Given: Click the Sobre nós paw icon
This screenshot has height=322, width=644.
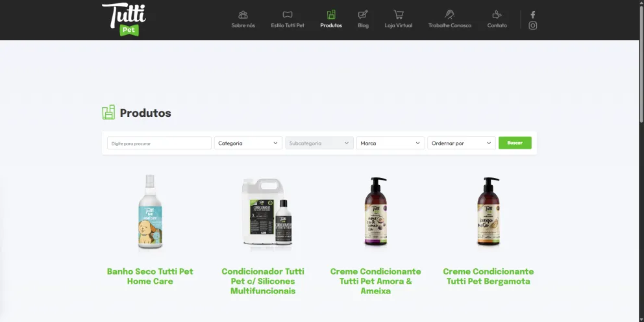Looking at the screenshot, I should point(243,15).
